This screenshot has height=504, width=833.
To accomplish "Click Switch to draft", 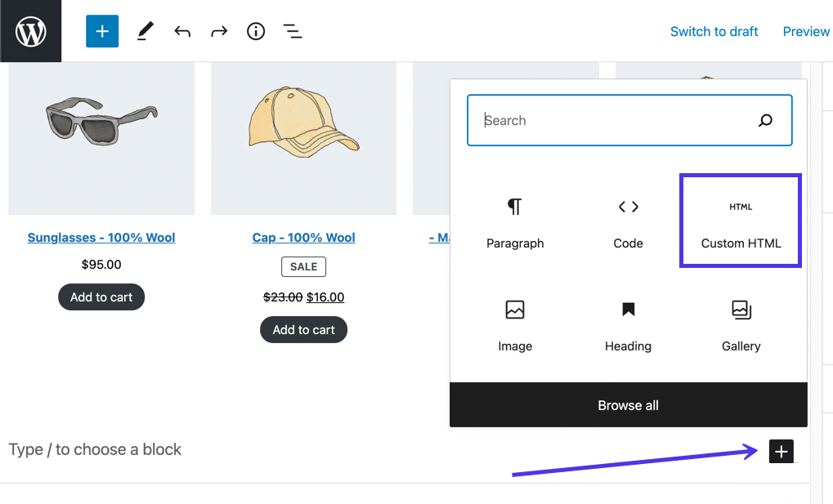I will (x=714, y=32).
